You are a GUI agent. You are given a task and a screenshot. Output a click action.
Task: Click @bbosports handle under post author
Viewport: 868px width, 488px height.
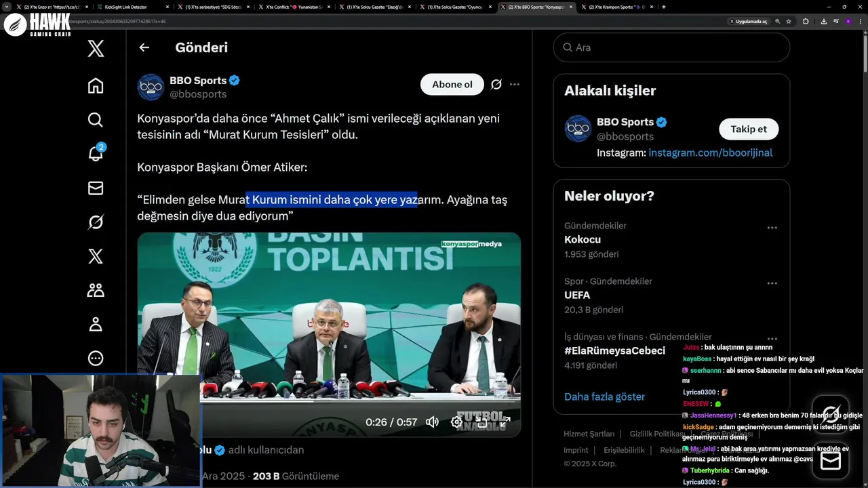tap(198, 94)
